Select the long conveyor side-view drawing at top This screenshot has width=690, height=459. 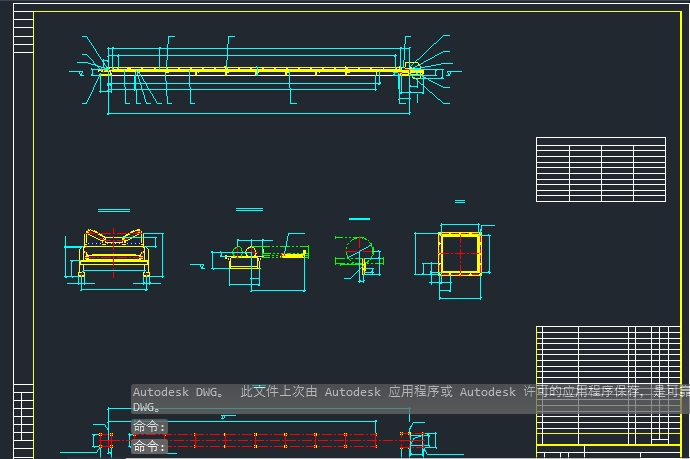click(x=265, y=74)
